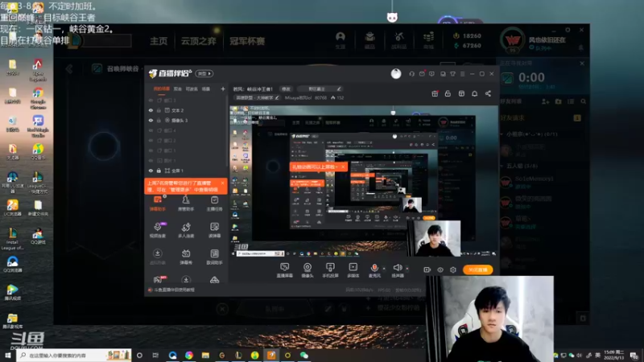The height and width of the screenshot is (362, 644).
Task: Click the record video icon
Action: click(427, 269)
